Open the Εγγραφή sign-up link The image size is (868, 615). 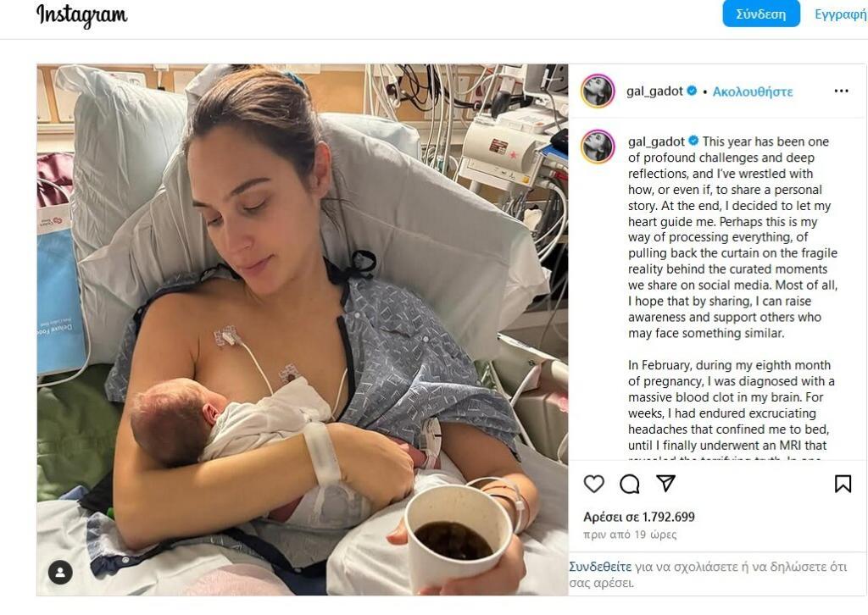840,14
